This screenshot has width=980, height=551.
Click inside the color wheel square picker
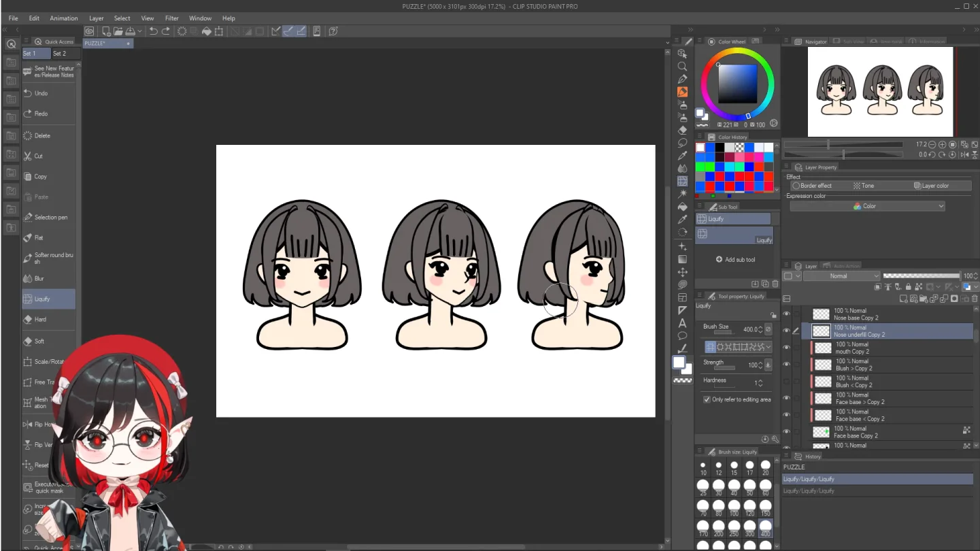click(738, 84)
